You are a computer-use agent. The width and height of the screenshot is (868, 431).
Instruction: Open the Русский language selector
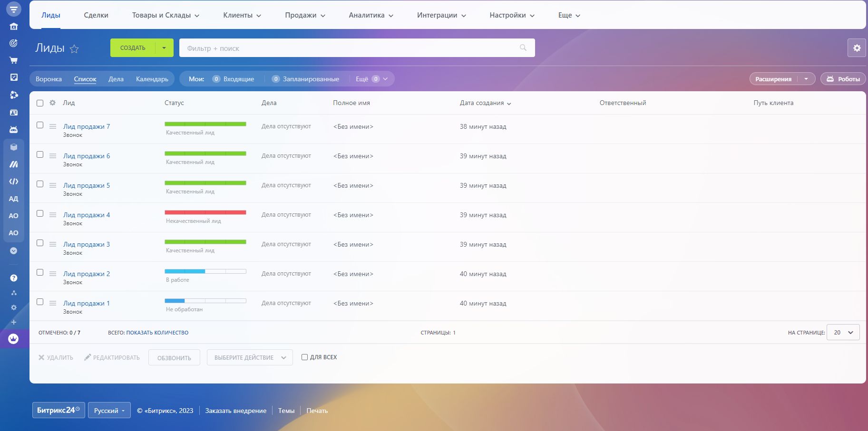[x=109, y=411]
